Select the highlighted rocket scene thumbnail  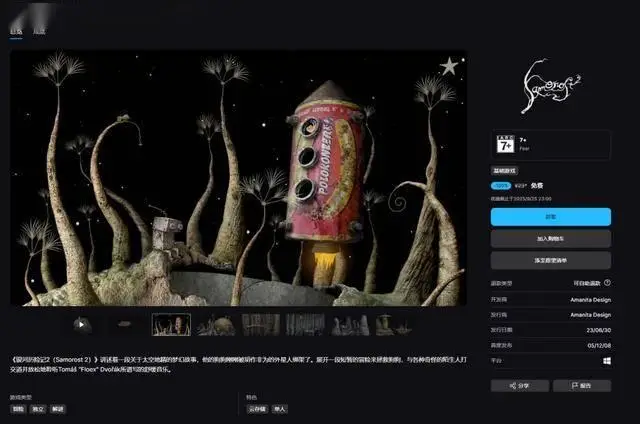pos(171,325)
